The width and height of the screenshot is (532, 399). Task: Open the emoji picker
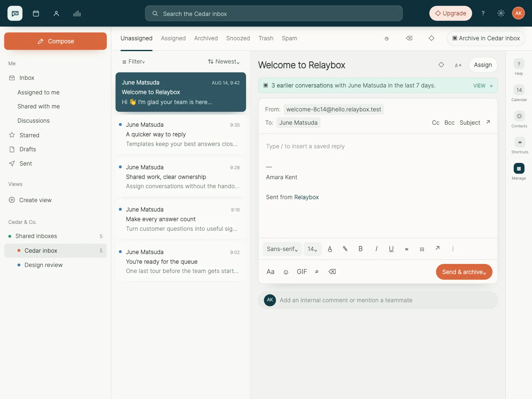pos(286,272)
